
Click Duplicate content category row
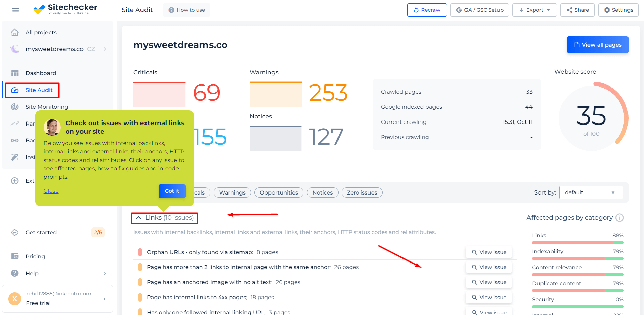[x=578, y=286]
